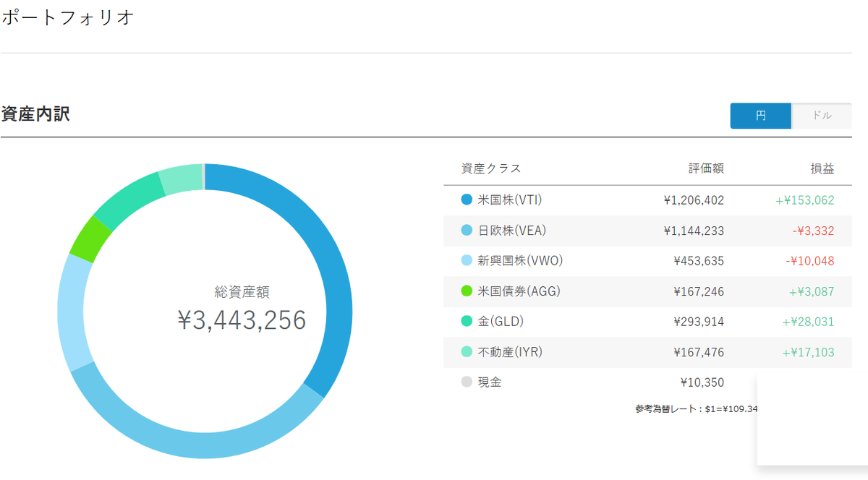Click the 新興国株(VWO) light-blue legend dot
The image size is (868, 480).
[x=467, y=261]
